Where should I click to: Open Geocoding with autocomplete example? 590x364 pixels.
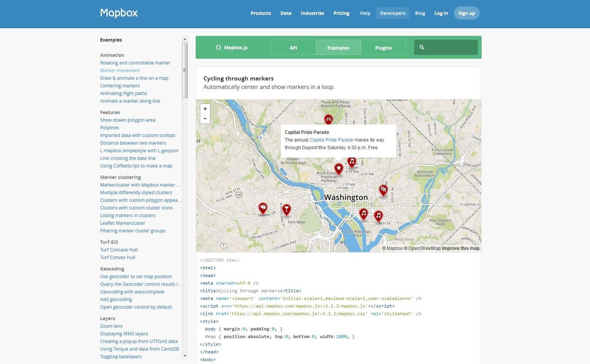[132, 292]
